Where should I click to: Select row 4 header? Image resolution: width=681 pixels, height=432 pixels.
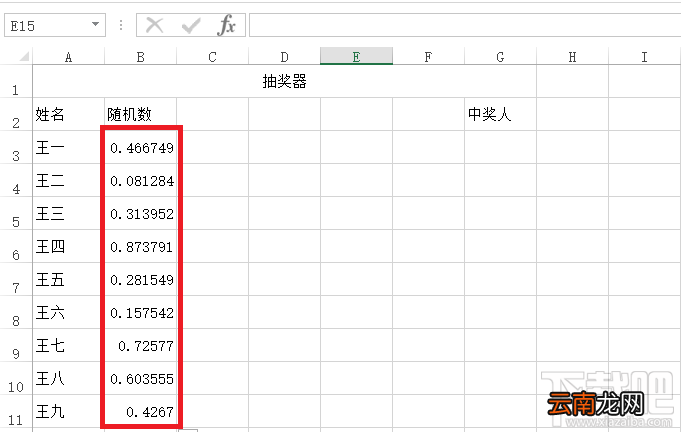(16, 180)
